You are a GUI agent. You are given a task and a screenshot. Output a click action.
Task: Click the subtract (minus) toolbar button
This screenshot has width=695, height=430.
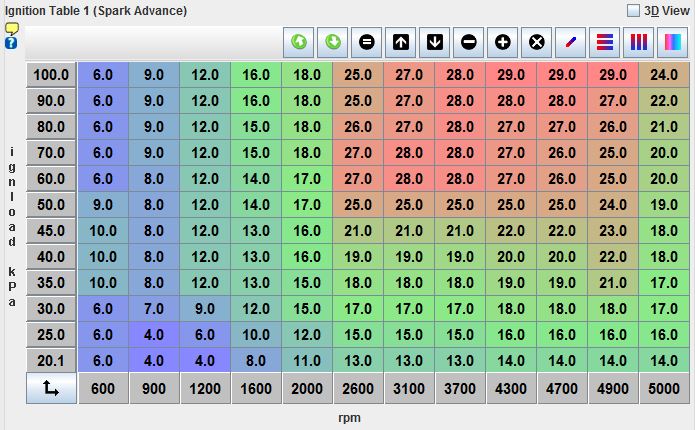click(469, 42)
